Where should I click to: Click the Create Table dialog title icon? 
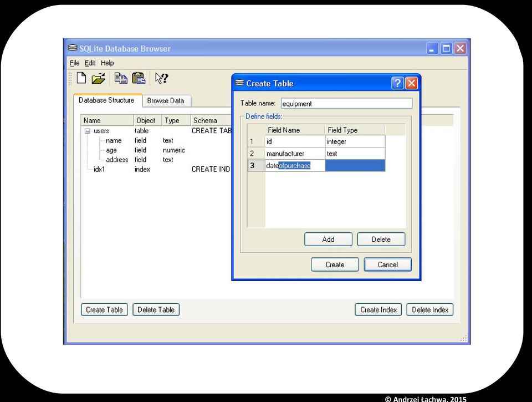(239, 83)
